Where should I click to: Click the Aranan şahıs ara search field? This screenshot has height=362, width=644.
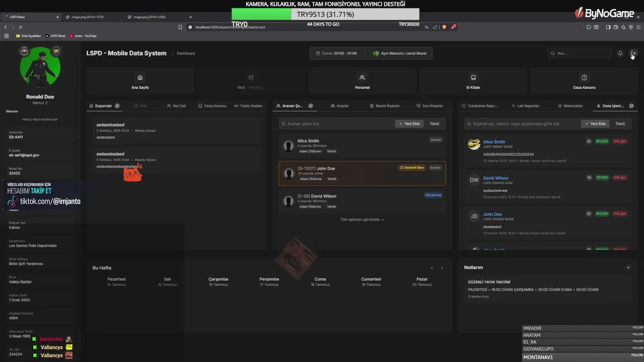[x=336, y=124]
